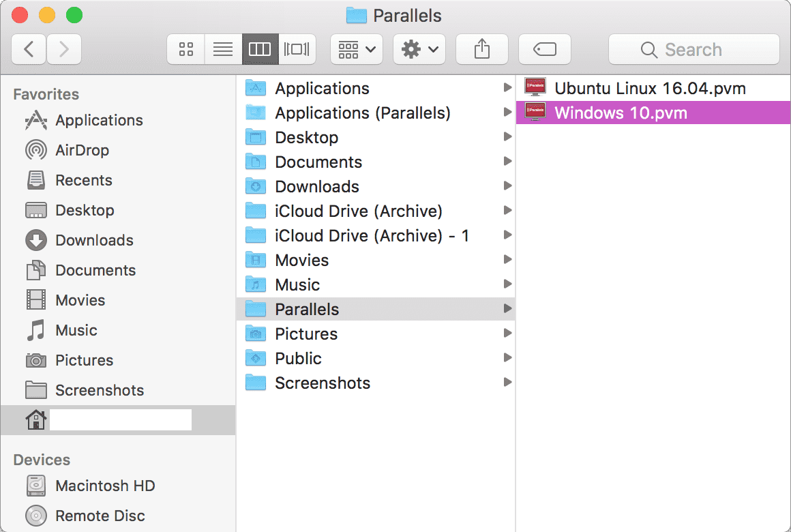Viewport: 791px width, 532px height.
Task: Switch to list view
Action: pos(223,49)
